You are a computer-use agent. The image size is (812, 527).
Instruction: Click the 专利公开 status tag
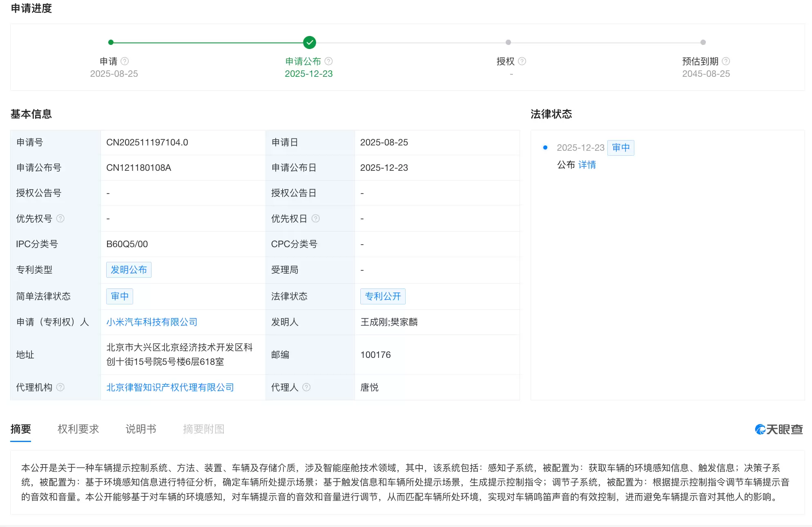click(x=383, y=296)
